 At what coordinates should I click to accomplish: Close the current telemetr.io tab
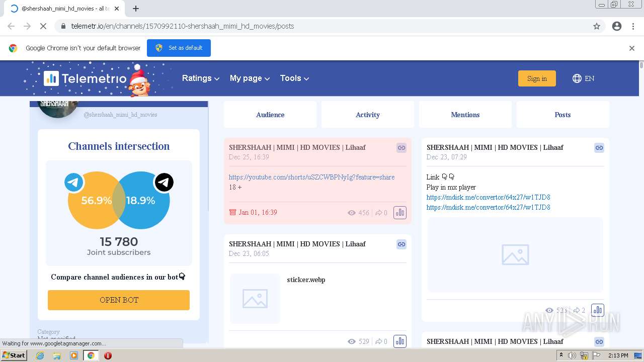pos(117,9)
